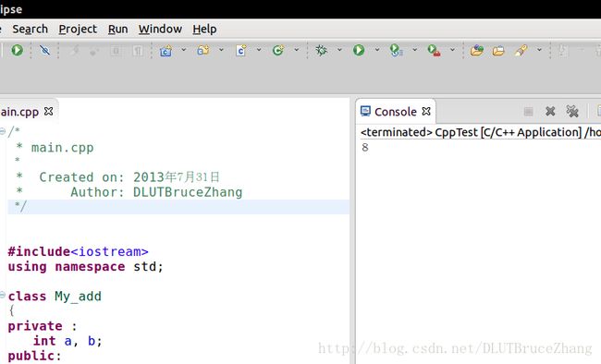
Task: Close the Console view tab
Action: (426, 111)
